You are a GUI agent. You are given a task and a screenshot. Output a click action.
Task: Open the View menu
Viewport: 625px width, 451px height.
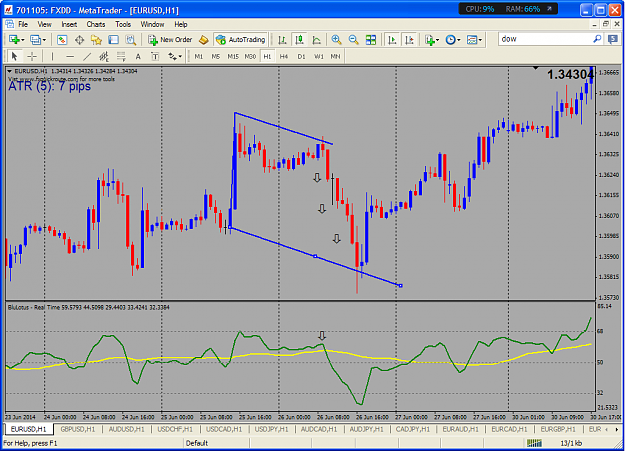click(44, 24)
